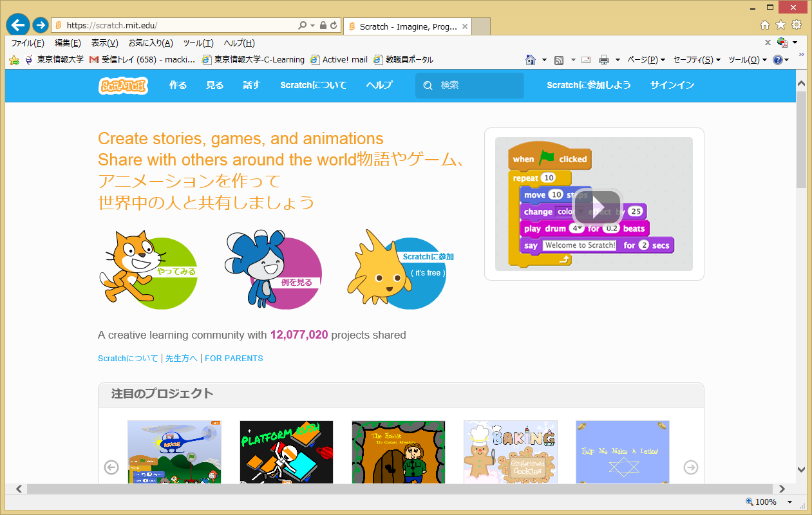Open the Baking Gingerbread Cookies project thumbnail
Screen dimensions: 812x515
point(511,452)
